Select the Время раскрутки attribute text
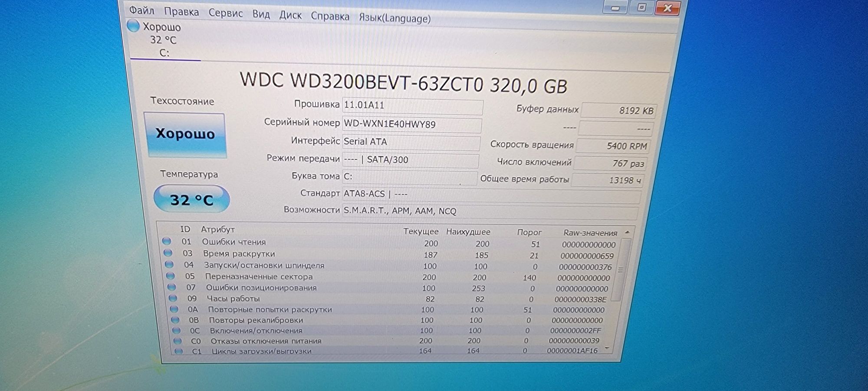Image resolution: width=868 pixels, height=391 pixels. 239,254
